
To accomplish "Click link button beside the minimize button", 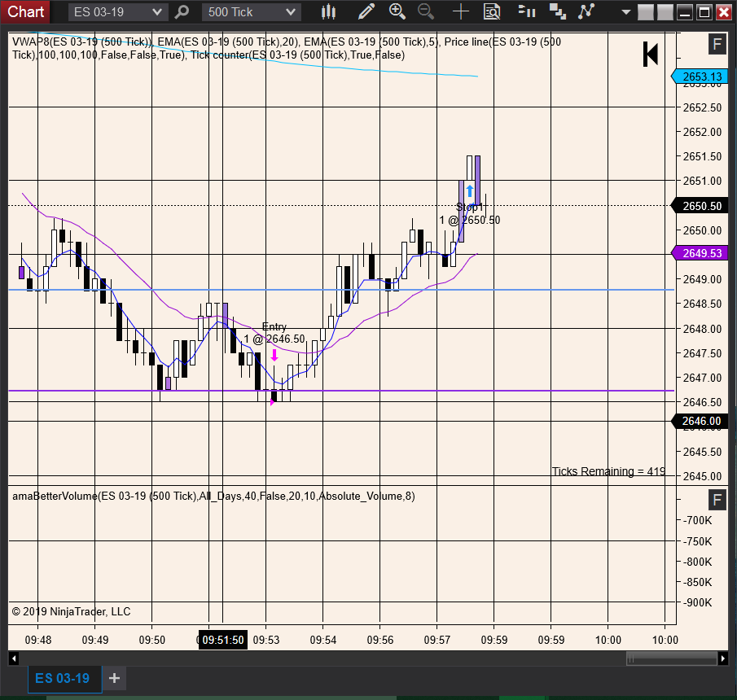I will [x=665, y=11].
